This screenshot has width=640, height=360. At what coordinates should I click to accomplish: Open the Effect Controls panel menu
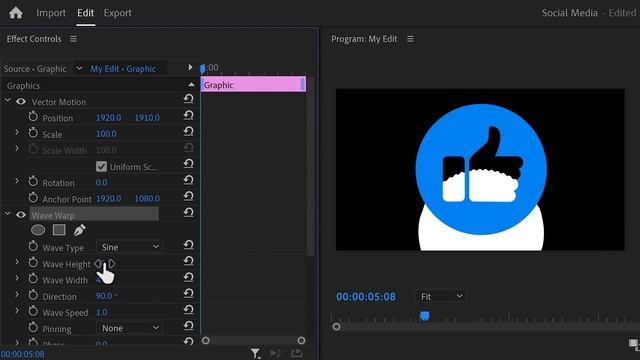click(73, 39)
